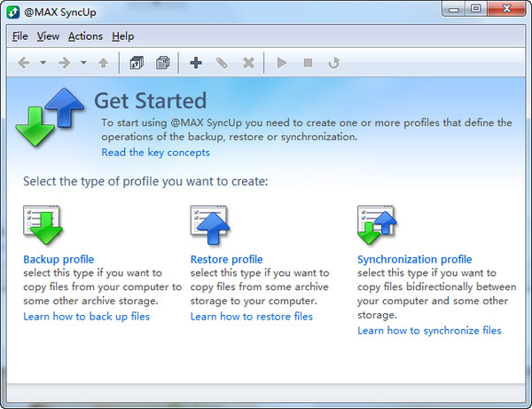Click the large Get Started arrows logo
The width and height of the screenshot is (532, 409).
(50, 117)
